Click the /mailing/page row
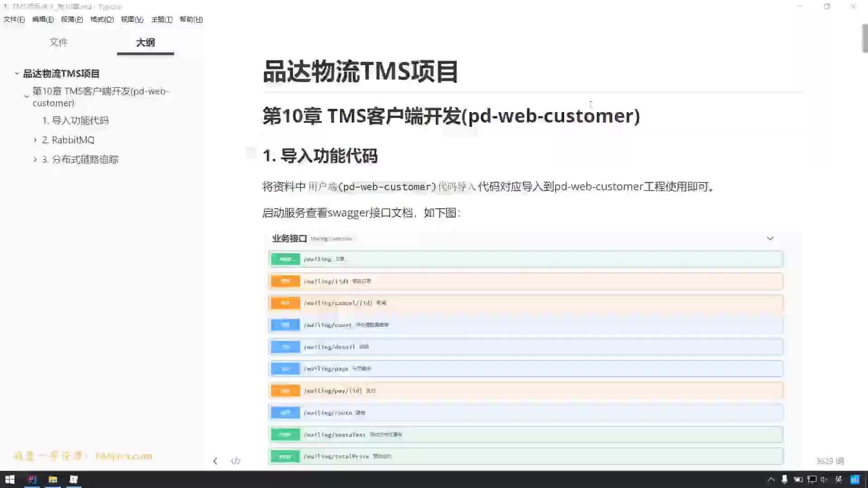This screenshot has height=488, width=868. [525, 369]
